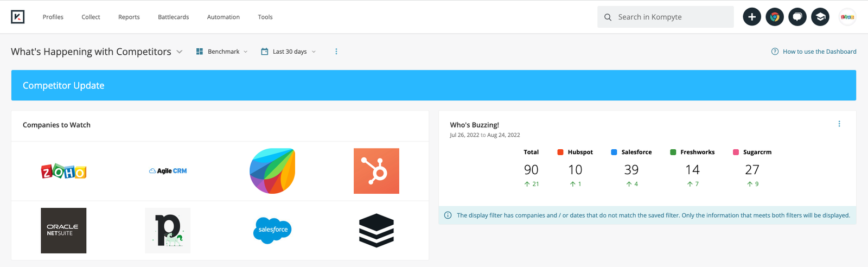Click the red Hubspot legend swatch
The width and height of the screenshot is (868, 267).
[x=560, y=152]
